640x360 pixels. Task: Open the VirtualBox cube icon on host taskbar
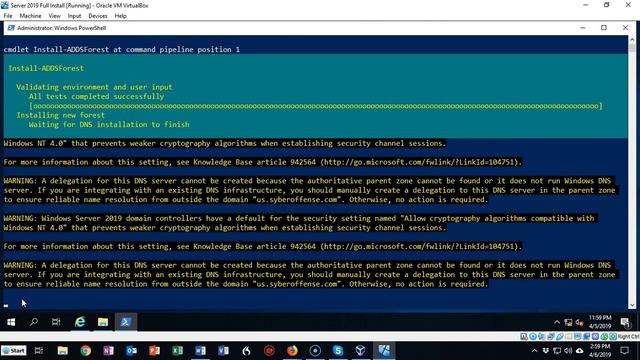360,351
